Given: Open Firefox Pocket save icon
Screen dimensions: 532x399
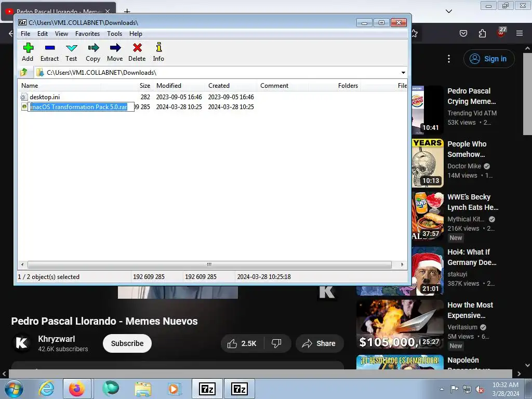Looking at the screenshot, I should 463,33.
